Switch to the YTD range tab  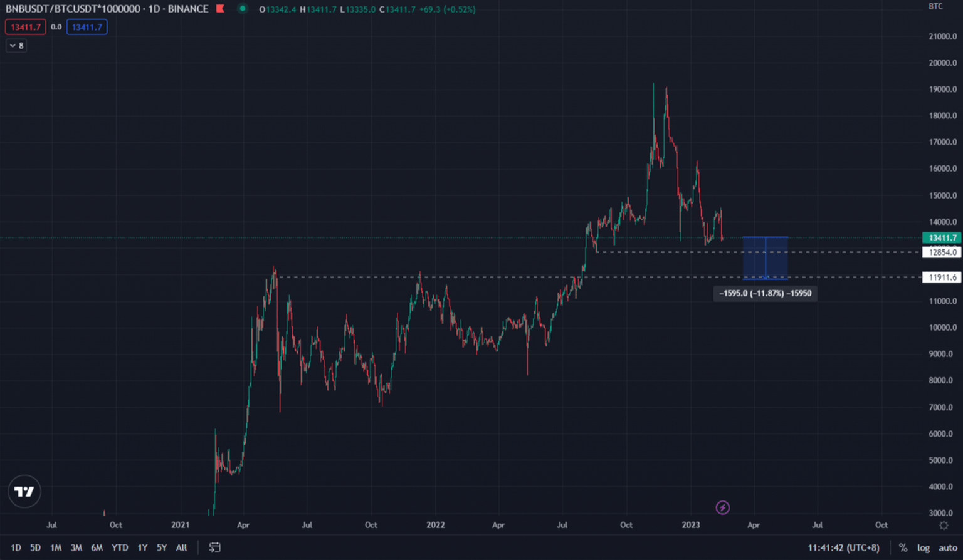click(x=120, y=547)
